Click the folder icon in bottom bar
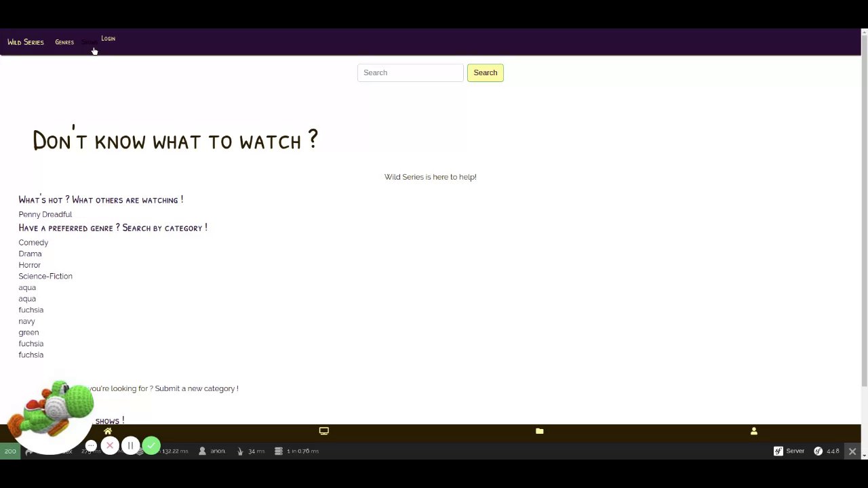 540,431
